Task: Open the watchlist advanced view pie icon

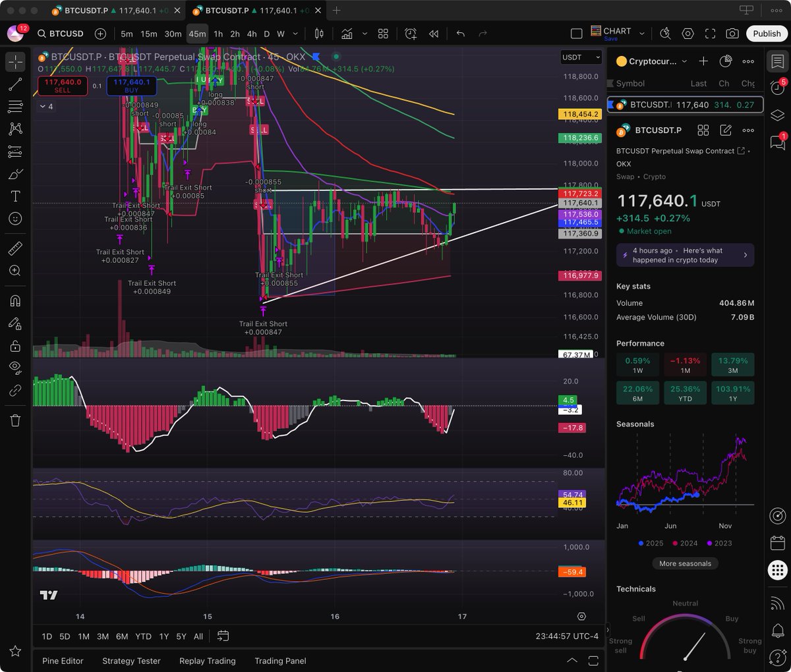Action: pyautogui.click(x=726, y=61)
